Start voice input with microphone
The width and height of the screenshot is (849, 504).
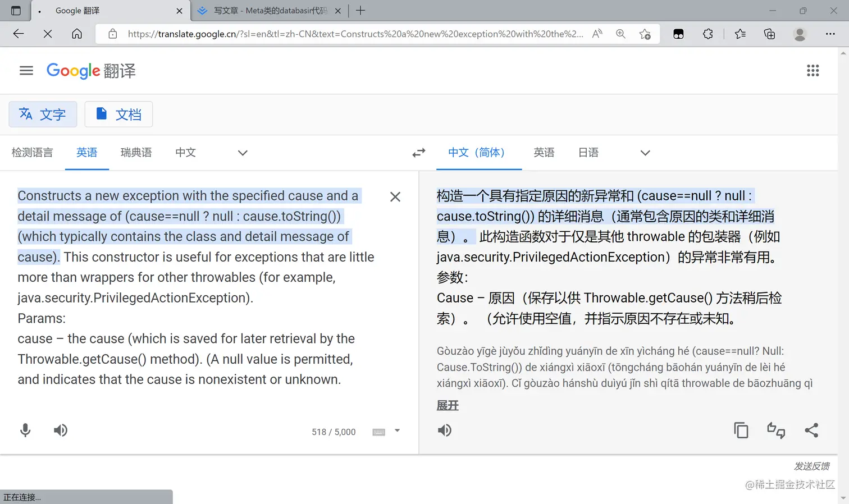25,430
